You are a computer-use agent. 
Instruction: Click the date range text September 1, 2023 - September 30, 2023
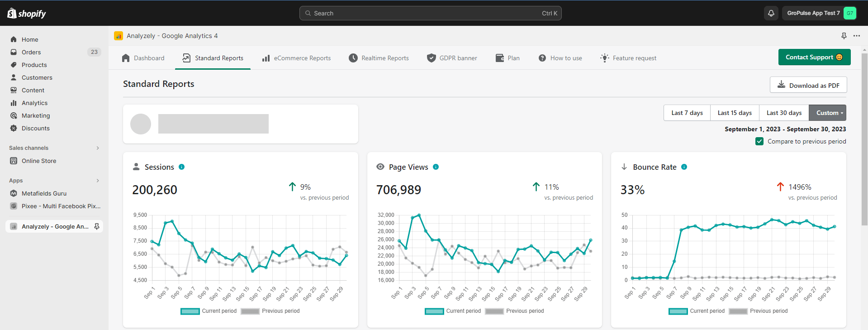pos(785,129)
